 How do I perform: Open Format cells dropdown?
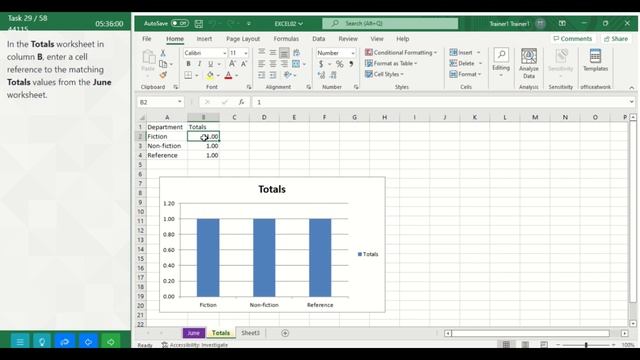pos(465,74)
